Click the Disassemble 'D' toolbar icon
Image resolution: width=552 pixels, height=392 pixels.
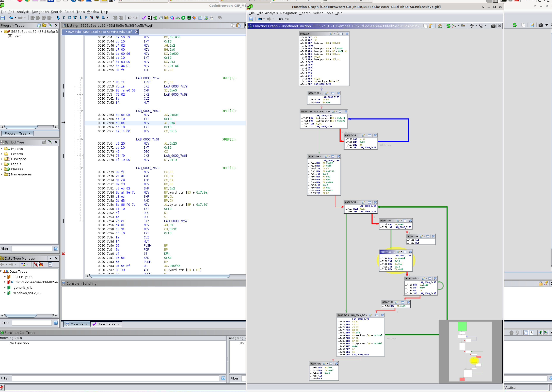click(69, 18)
